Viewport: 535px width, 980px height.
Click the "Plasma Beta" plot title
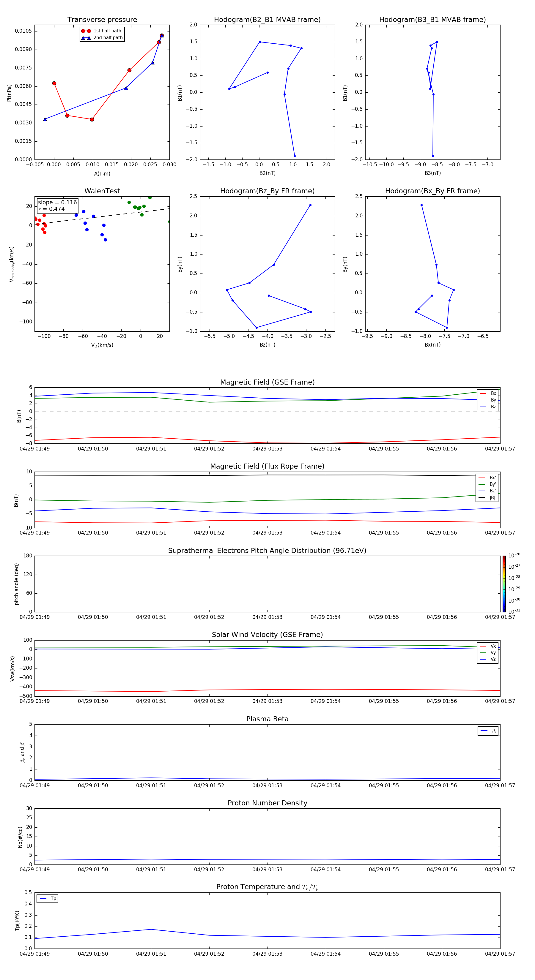click(267, 719)
